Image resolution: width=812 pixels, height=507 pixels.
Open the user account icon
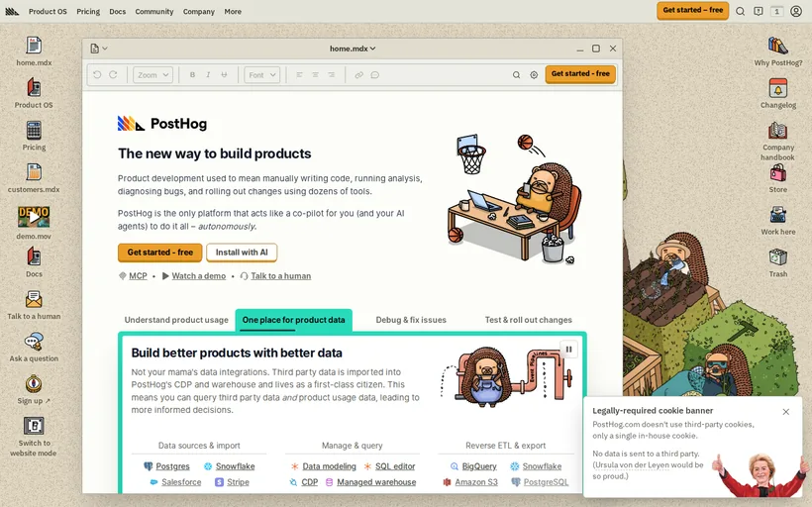pyautogui.click(x=796, y=12)
